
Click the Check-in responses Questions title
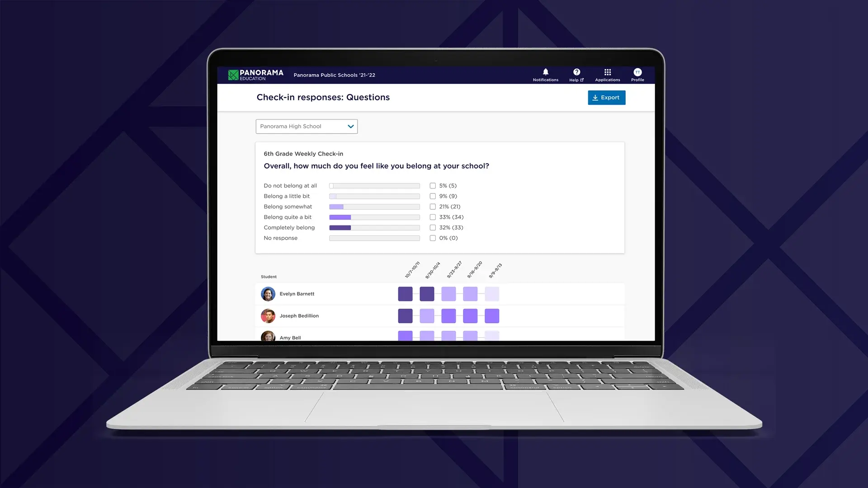(322, 97)
